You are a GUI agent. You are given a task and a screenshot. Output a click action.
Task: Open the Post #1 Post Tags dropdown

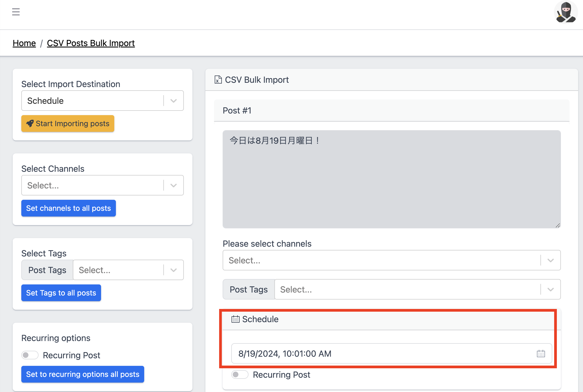[x=418, y=289]
